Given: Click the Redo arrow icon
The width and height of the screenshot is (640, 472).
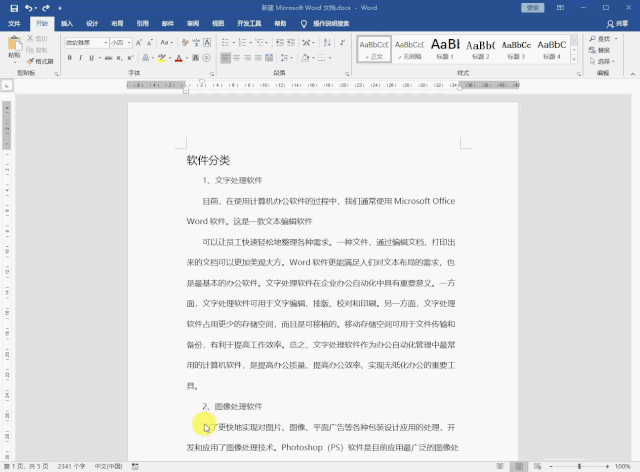Looking at the screenshot, I should click(x=46, y=8).
